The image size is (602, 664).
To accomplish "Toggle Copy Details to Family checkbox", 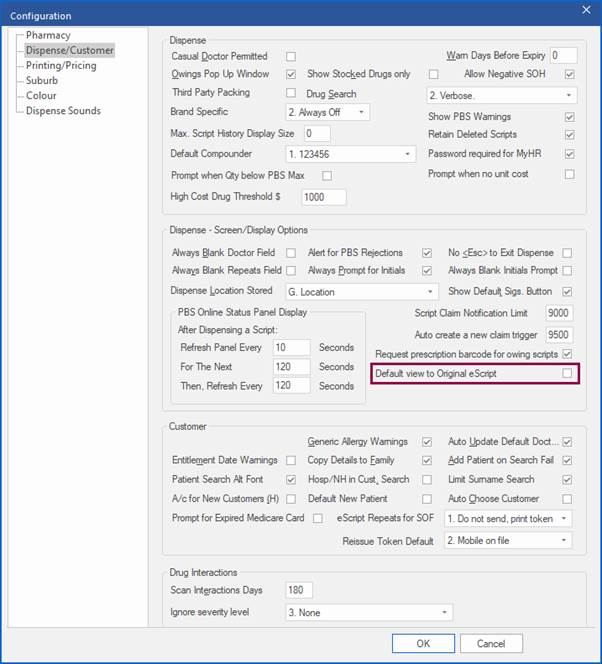I will click(x=427, y=460).
